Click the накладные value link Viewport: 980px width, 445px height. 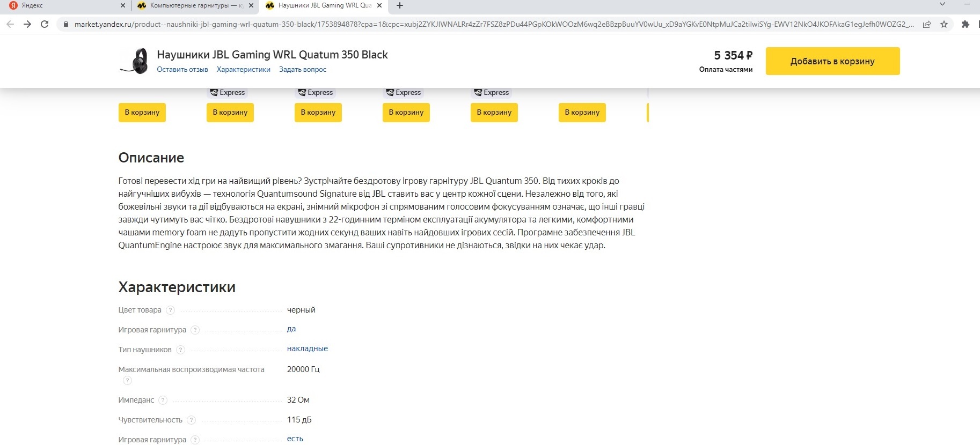(x=308, y=348)
